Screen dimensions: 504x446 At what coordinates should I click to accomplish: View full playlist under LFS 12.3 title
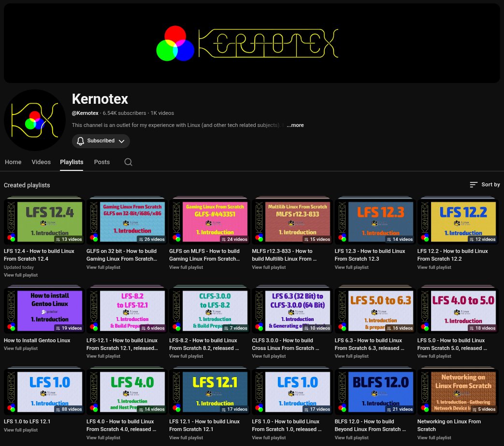[x=351, y=267]
